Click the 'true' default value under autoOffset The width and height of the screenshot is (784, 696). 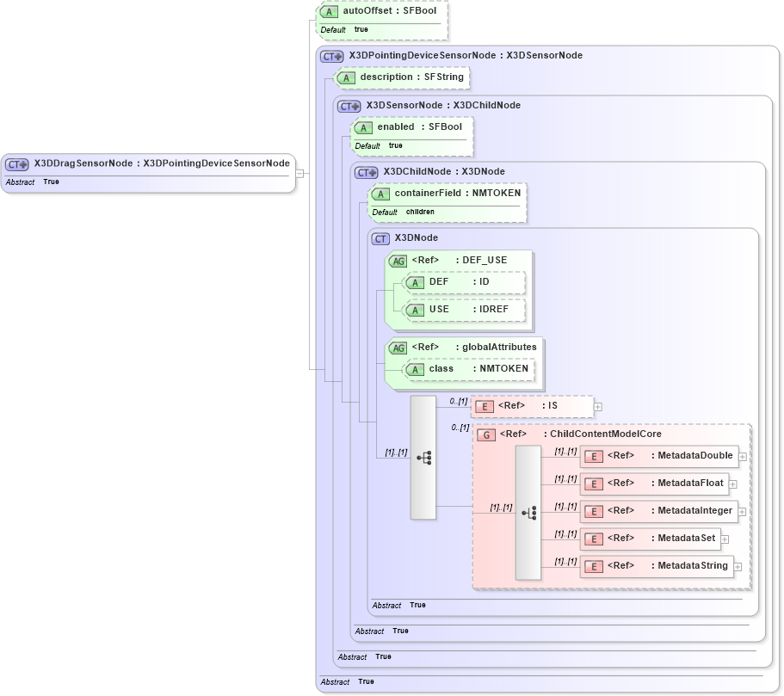[x=361, y=29]
